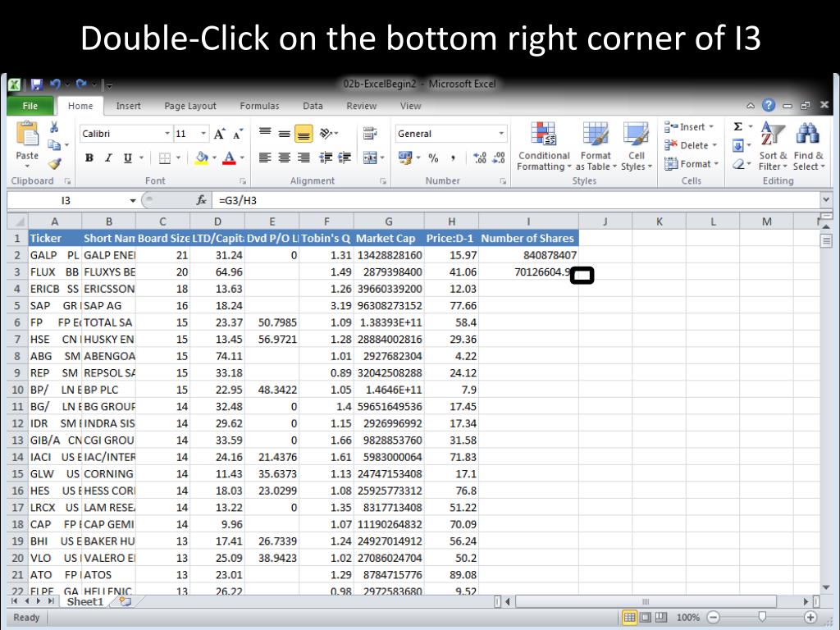Click the zoom slider handle
Viewport: 840px width, 630px height.
click(x=762, y=617)
